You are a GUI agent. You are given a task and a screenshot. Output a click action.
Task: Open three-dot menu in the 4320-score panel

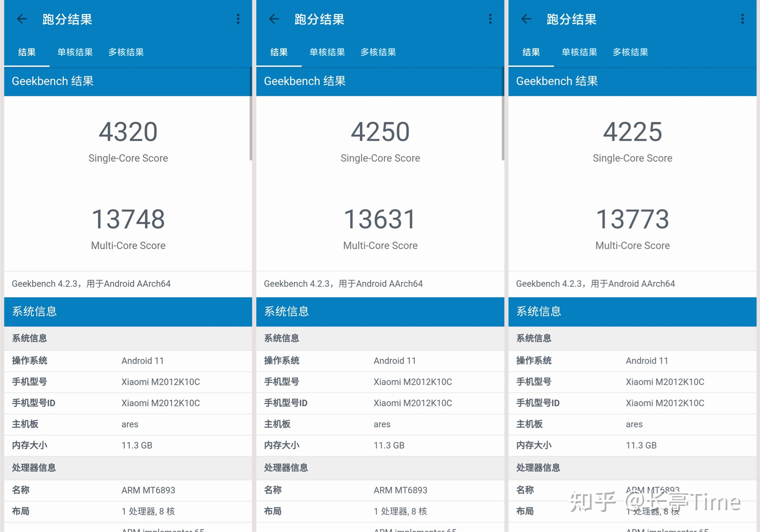[x=238, y=19]
